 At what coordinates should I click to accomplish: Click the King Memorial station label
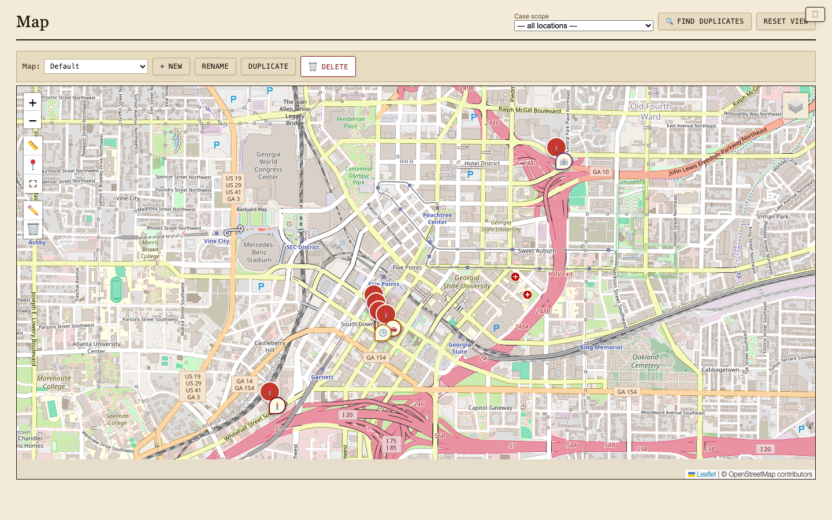tap(601, 347)
